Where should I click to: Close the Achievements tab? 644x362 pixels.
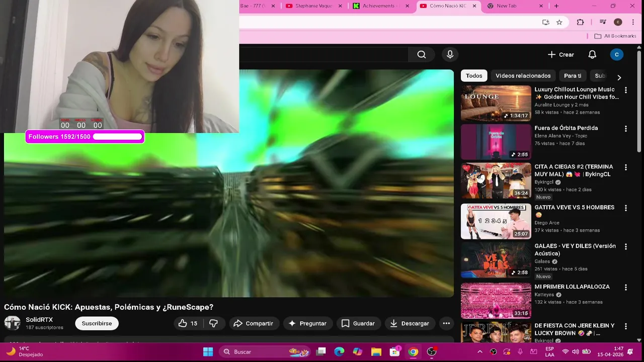(407, 6)
